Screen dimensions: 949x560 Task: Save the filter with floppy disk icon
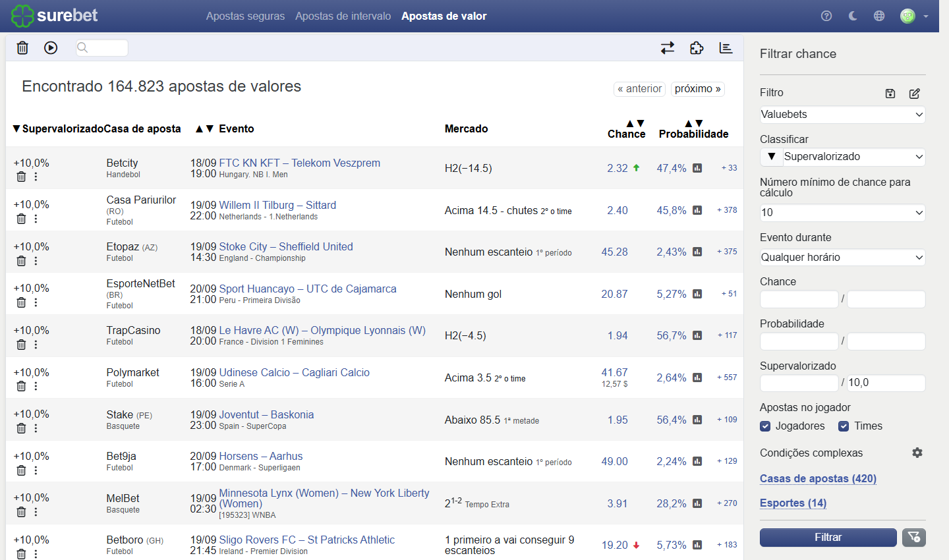[x=890, y=94]
